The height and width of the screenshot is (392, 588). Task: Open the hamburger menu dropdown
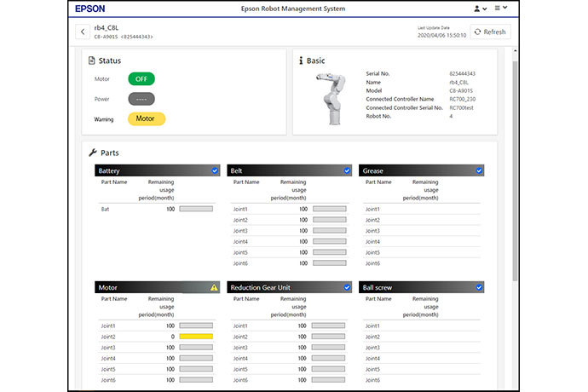click(500, 8)
